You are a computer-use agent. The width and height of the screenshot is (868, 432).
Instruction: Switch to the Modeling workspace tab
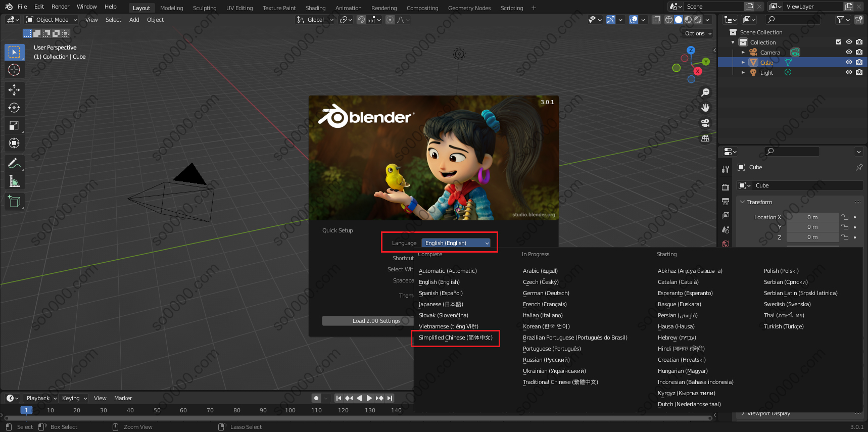pyautogui.click(x=171, y=8)
